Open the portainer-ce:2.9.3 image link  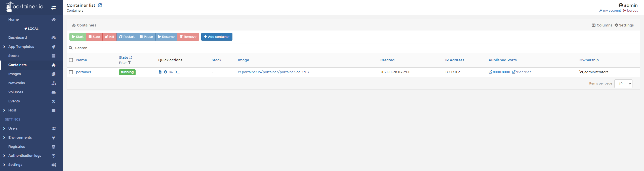[x=273, y=72]
